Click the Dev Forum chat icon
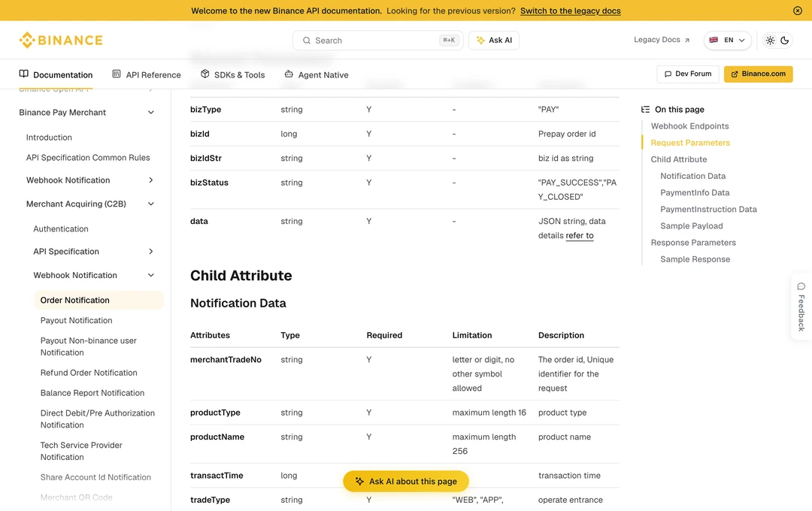812x511 pixels. click(x=668, y=74)
